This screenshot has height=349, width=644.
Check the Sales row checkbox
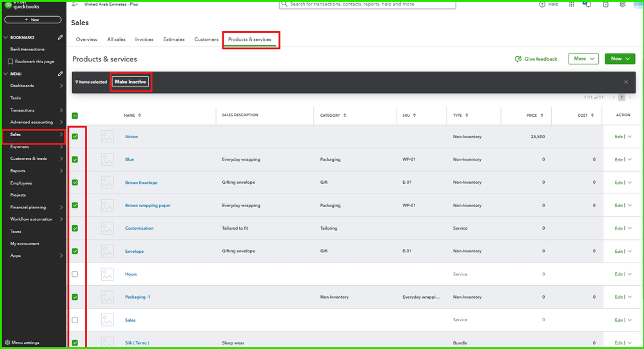click(x=75, y=320)
